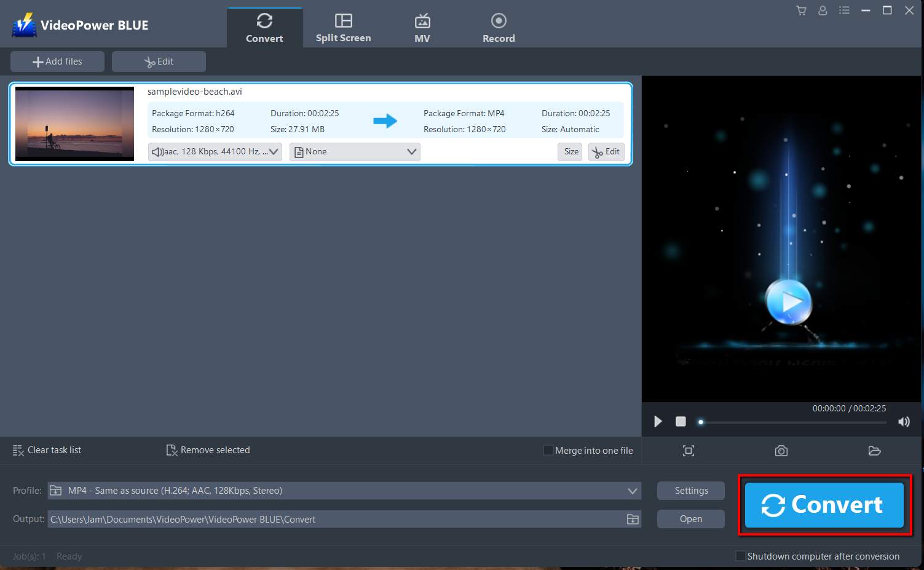Enable Merge into one file

[547, 449]
